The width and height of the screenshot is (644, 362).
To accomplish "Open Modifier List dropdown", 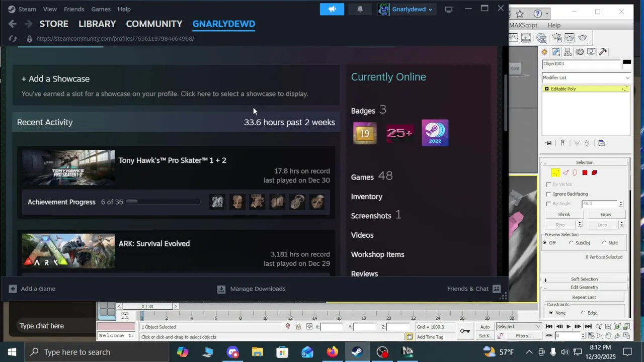I will (x=586, y=77).
